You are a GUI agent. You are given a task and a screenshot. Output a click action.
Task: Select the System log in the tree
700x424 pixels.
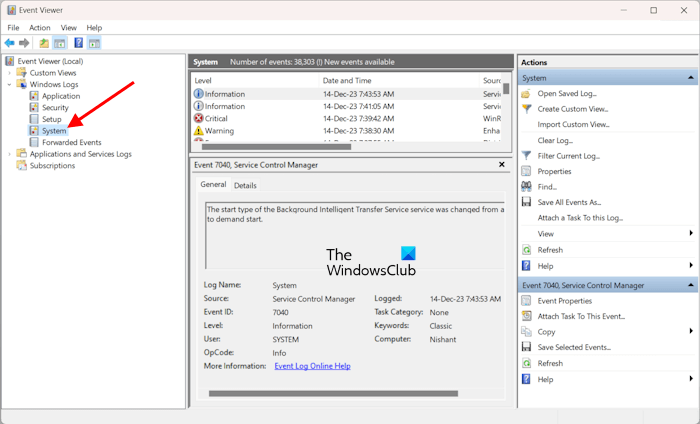click(x=54, y=131)
